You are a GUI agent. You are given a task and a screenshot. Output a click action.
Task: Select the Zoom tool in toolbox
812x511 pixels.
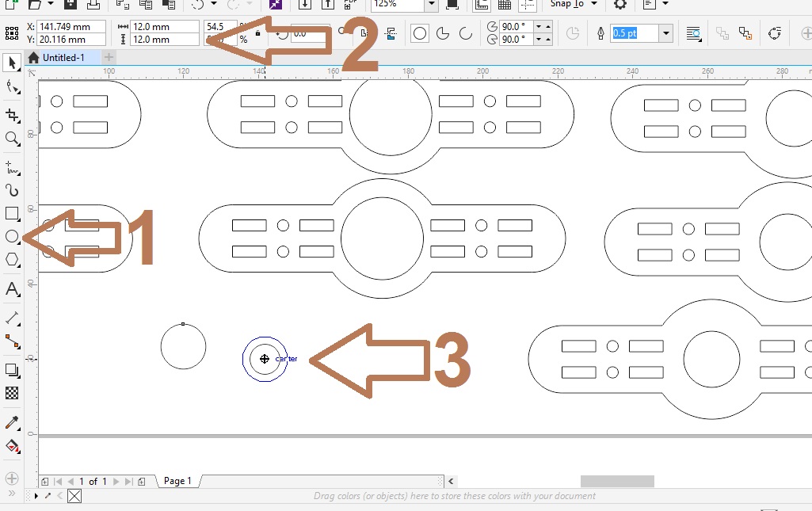[12, 138]
